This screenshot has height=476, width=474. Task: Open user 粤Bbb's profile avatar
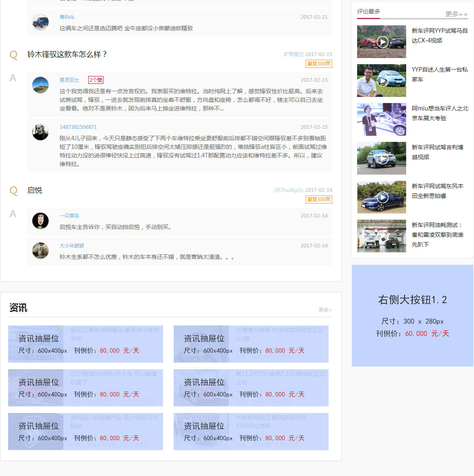click(40, 22)
